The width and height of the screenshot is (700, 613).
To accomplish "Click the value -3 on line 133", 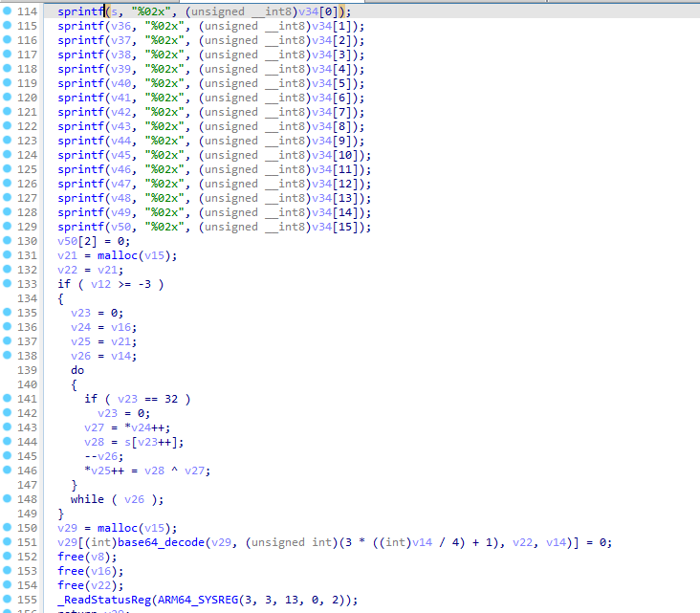I will (x=144, y=284).
